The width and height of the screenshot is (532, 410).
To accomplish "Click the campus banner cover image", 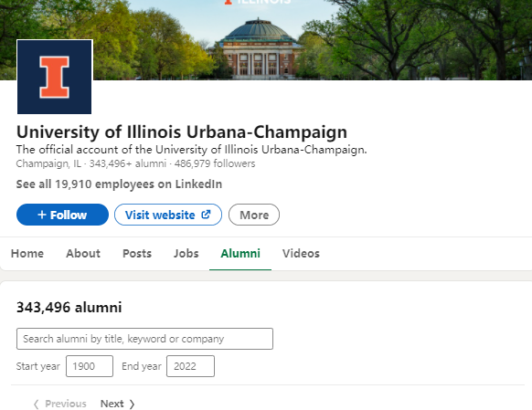I will click(x=305, y=39).
